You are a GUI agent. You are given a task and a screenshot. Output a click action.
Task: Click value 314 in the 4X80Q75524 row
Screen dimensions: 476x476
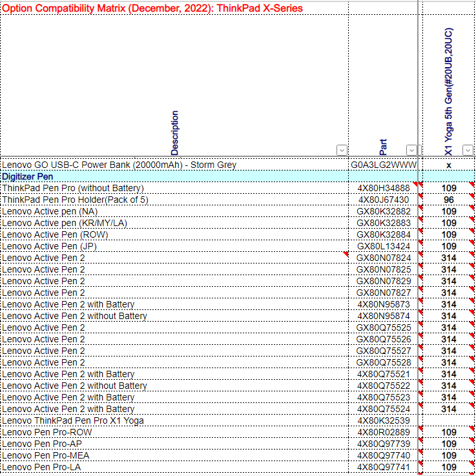click(449, 409)
